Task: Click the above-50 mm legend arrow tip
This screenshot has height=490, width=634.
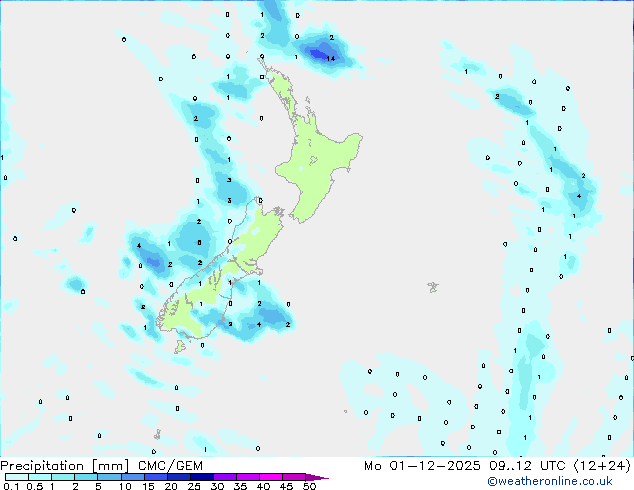Action: (317, 477)
